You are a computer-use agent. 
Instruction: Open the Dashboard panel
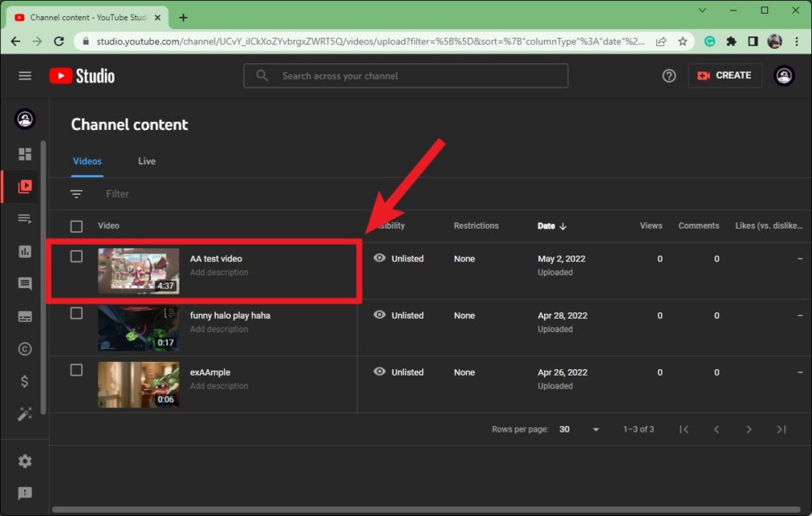point(24,153)
